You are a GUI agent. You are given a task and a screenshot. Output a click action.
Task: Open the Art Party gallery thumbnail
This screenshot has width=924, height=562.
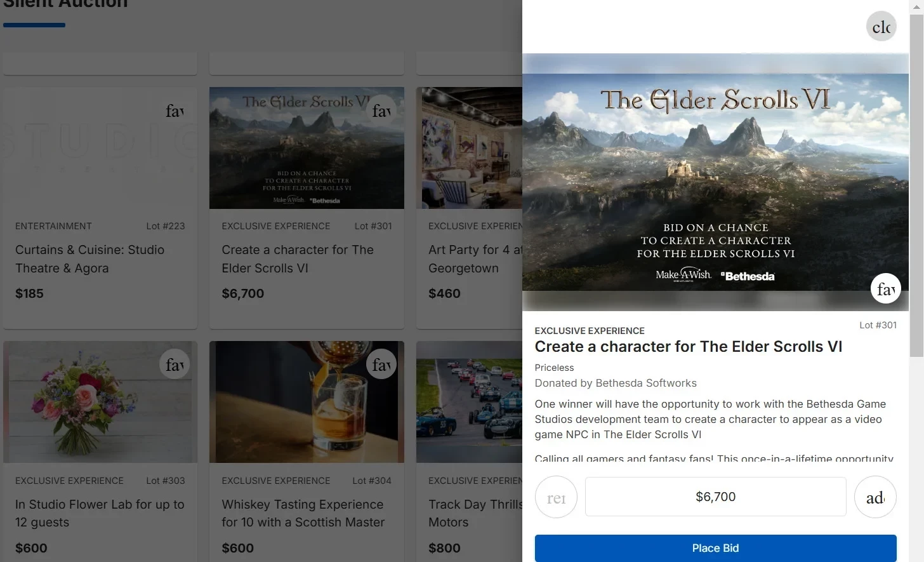pos(469,148)
